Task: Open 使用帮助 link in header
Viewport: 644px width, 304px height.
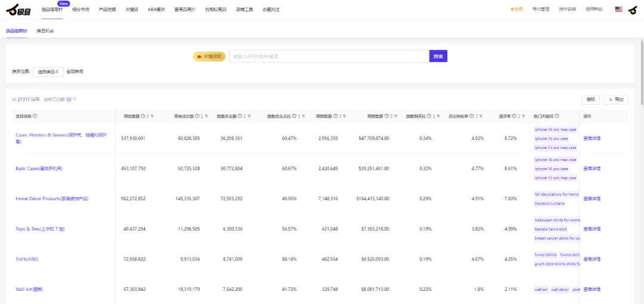Action: pos(595,10)
